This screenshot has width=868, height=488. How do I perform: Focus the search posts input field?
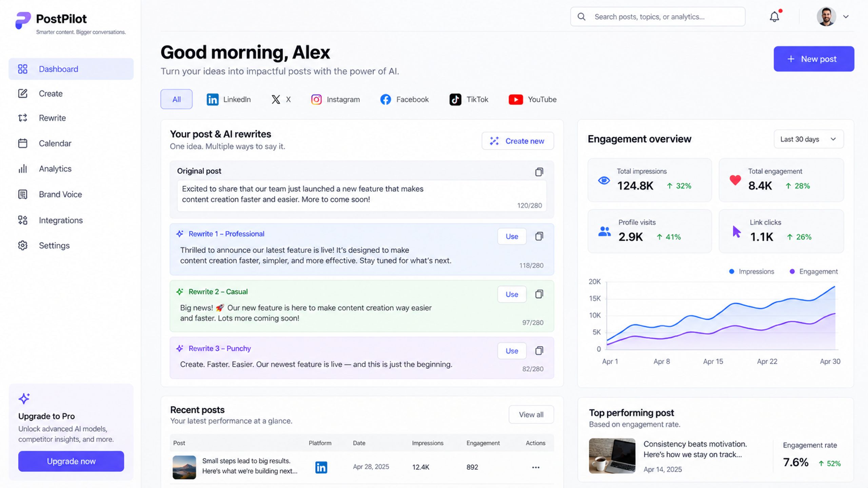[658, 17]
